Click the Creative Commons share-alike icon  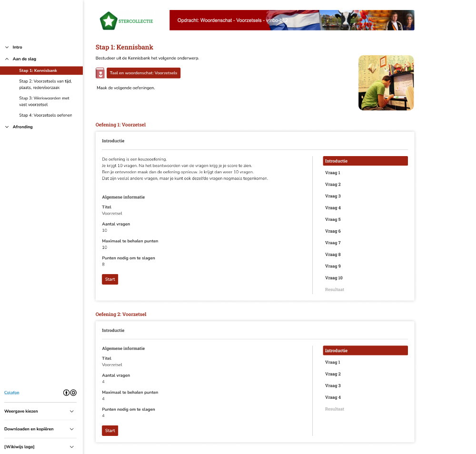click(x=73, y=392)
